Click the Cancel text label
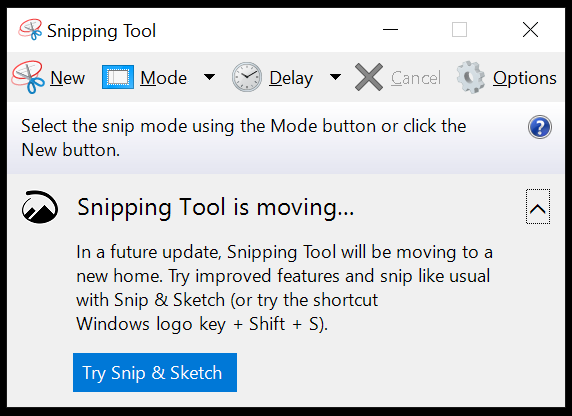The image size is (572, 416). click(416, 78)
